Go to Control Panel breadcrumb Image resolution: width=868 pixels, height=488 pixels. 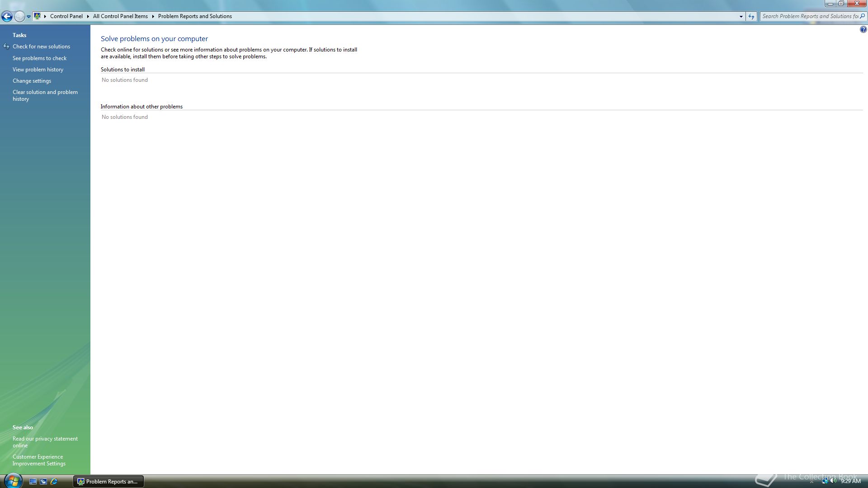click(x=66, y=16)
